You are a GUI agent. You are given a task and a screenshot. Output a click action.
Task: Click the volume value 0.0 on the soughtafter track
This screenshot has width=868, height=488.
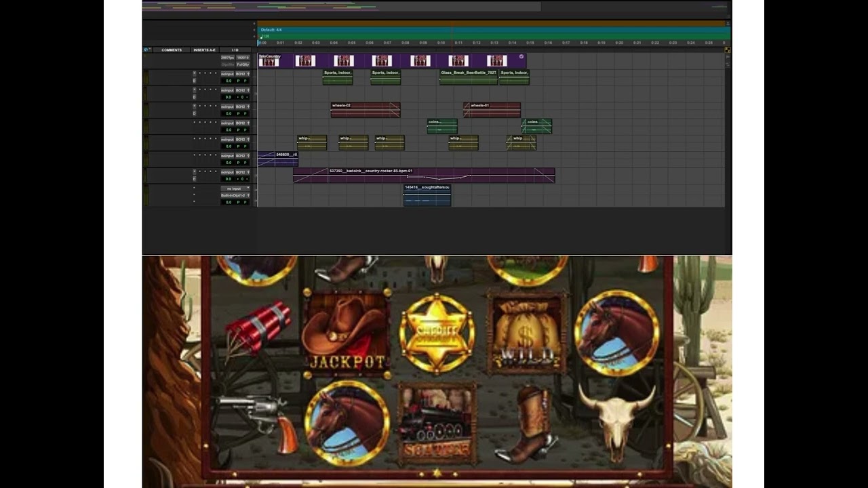point(229,202)
